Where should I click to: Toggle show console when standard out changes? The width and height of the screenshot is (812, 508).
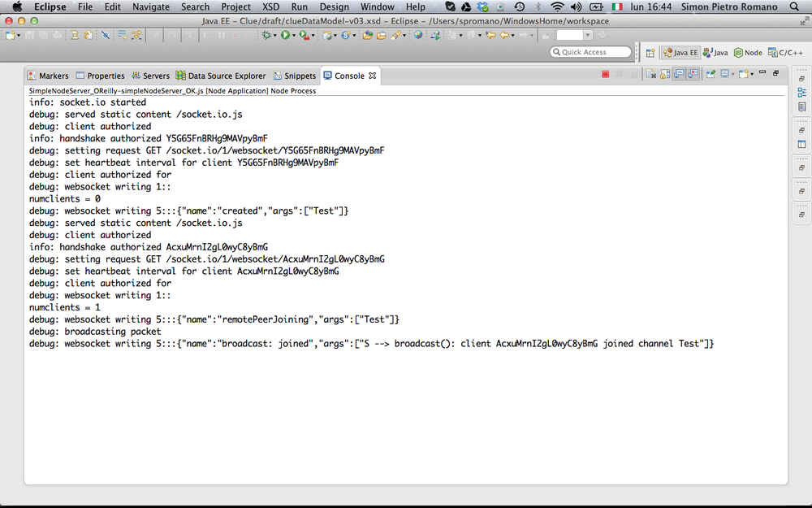pyautogui.click(x=678, y=75)
